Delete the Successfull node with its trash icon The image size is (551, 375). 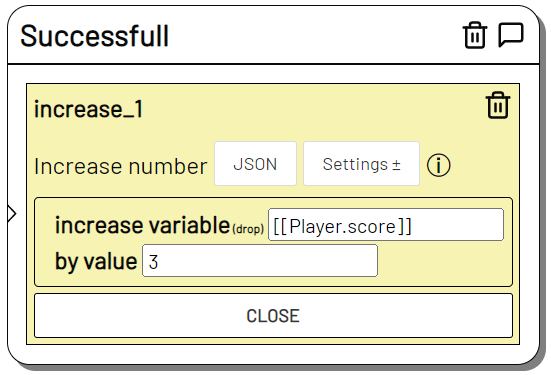coord(475,35)
